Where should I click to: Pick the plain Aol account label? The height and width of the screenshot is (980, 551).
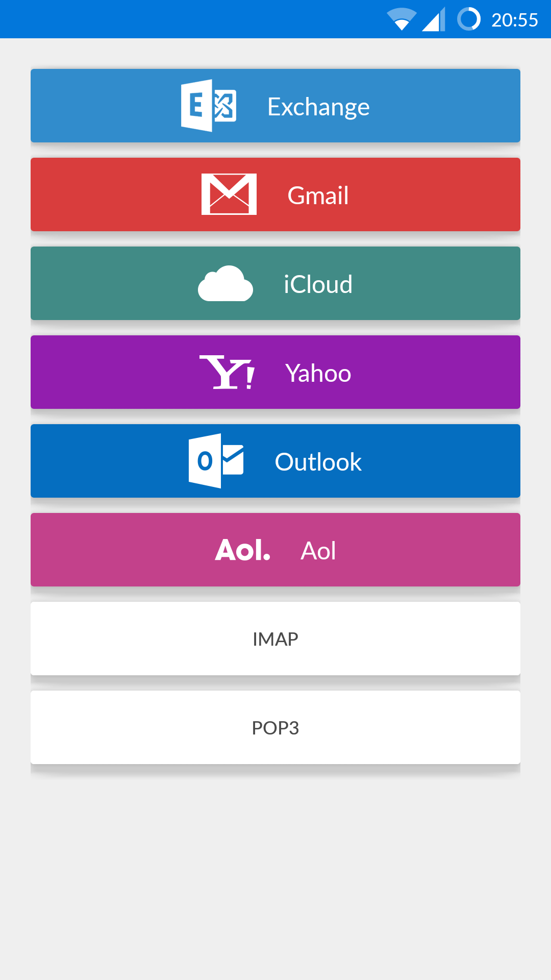click(318, 551)
